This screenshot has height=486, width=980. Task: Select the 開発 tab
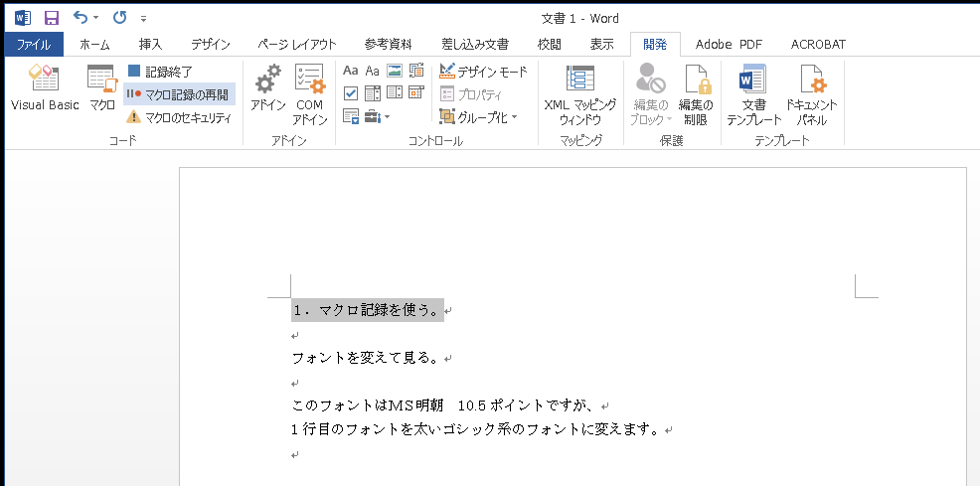click(x=655, y=45)
